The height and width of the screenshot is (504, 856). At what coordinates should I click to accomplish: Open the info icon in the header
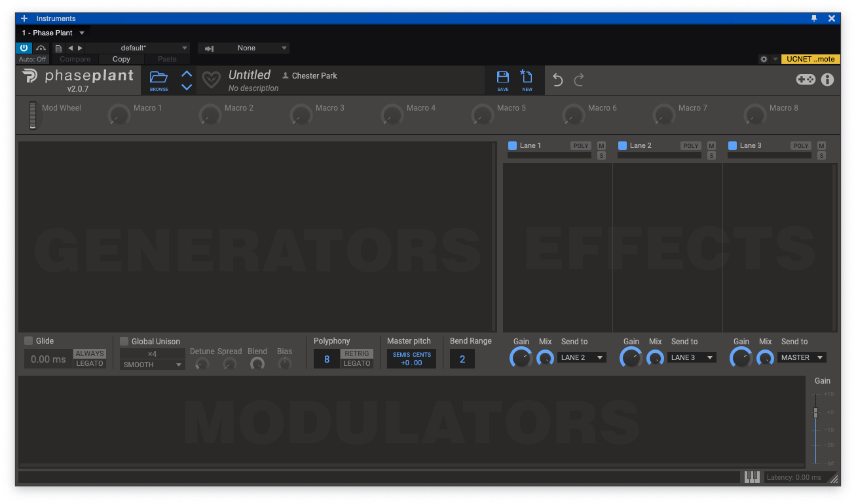click(828, 79)
